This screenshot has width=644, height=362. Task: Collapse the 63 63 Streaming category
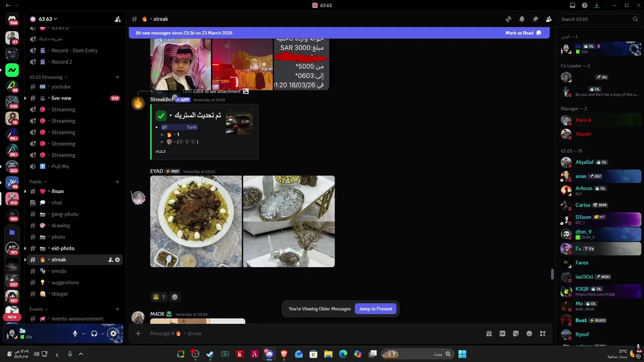click(x=48, y=77)
